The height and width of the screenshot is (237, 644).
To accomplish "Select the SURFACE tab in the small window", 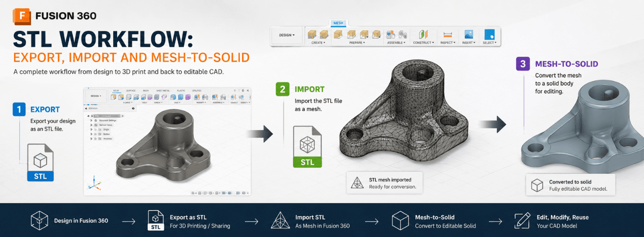I will coord(131,91).
